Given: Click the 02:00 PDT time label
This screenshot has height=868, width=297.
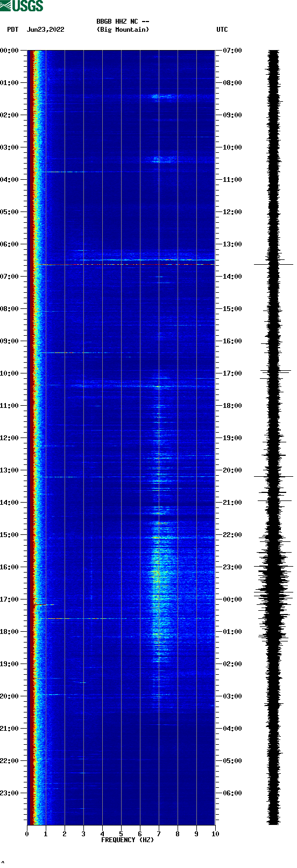Looking at the screenshot, I should pyautogui.click(x=10, y=115).
